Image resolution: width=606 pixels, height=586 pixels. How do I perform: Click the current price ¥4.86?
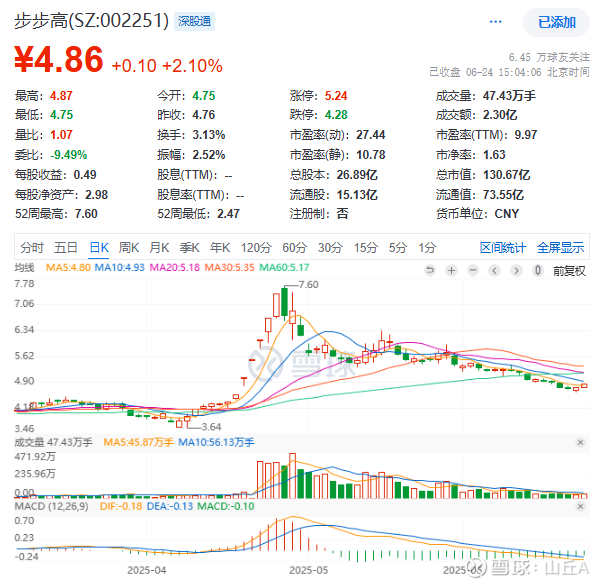(59, 60)
